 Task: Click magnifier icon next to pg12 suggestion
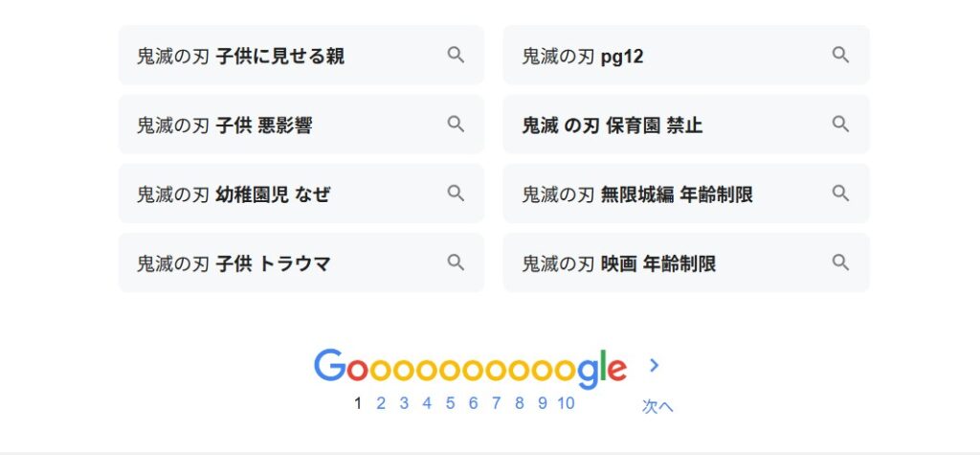pyautogui.click(x=840, y=55)
